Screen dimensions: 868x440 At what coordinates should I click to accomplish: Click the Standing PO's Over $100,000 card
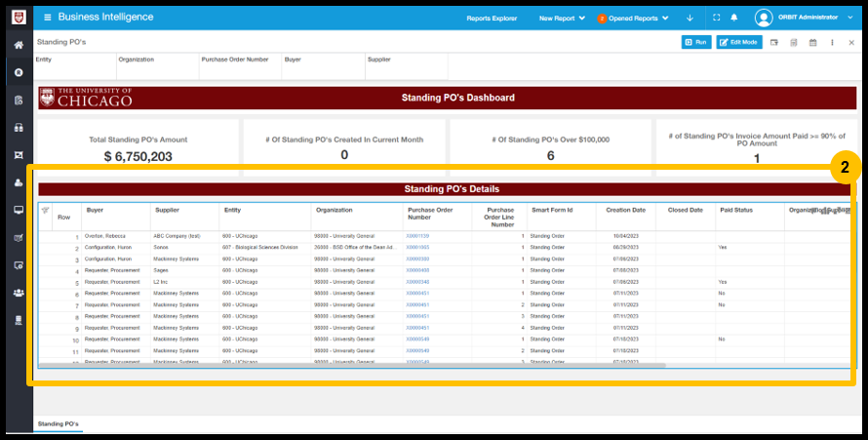point(550,147)
